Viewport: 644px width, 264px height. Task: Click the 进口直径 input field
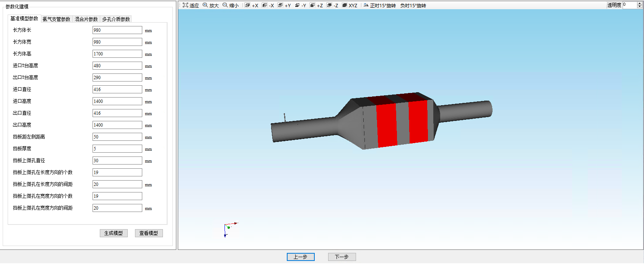click(x=117, y=90)
